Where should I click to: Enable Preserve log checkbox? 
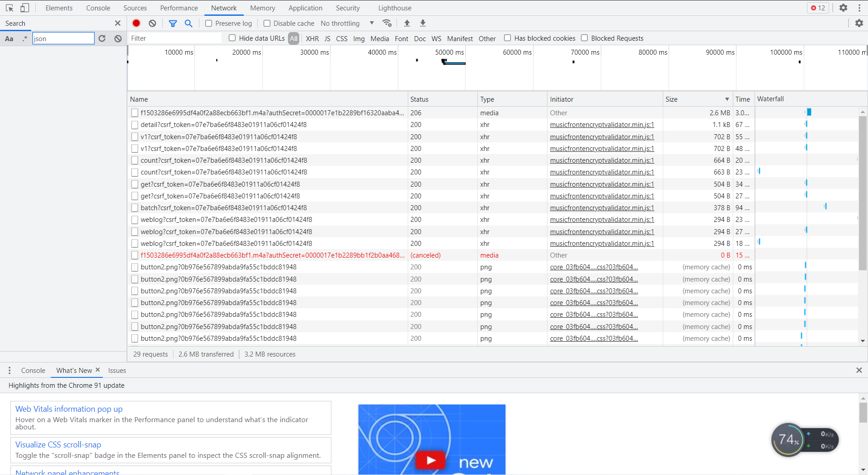click(208, 23)
